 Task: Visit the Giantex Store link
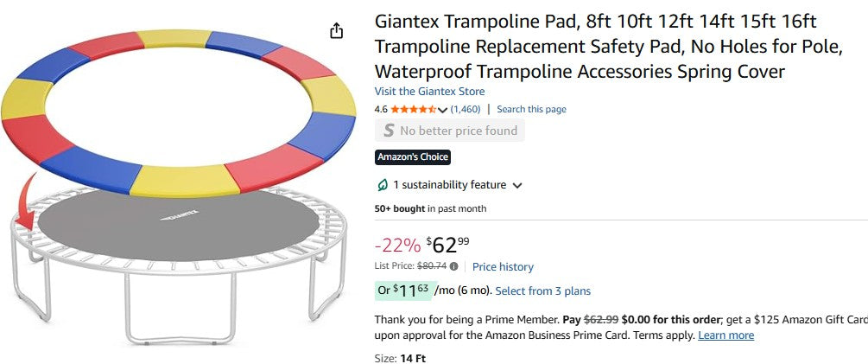tap(429, 92)
